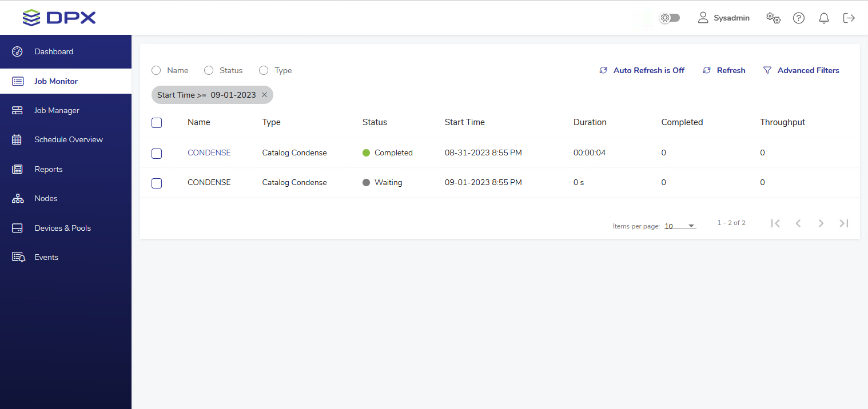Toggle the switch in the top header

click(670, 18)
